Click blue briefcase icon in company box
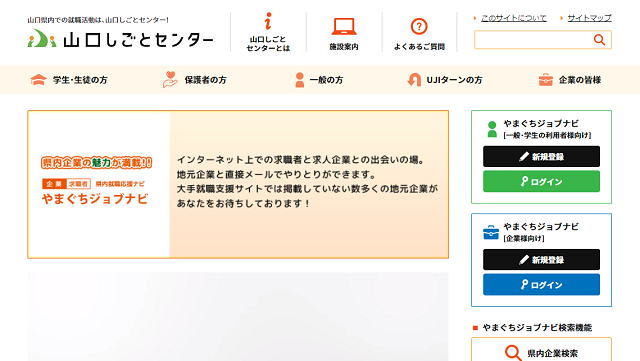Screen dimensions: 640x361 point(491,232)
